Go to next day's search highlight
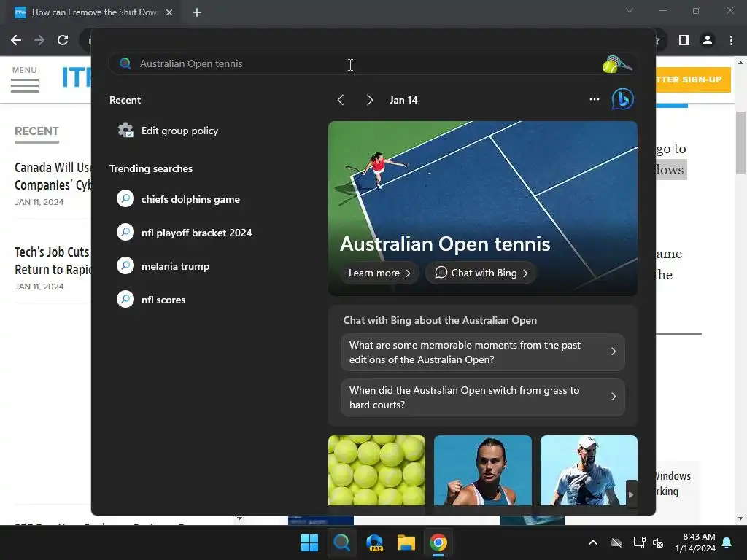This screenshot has height=560, width=747. pyautogui.click(x=369, y=100)
